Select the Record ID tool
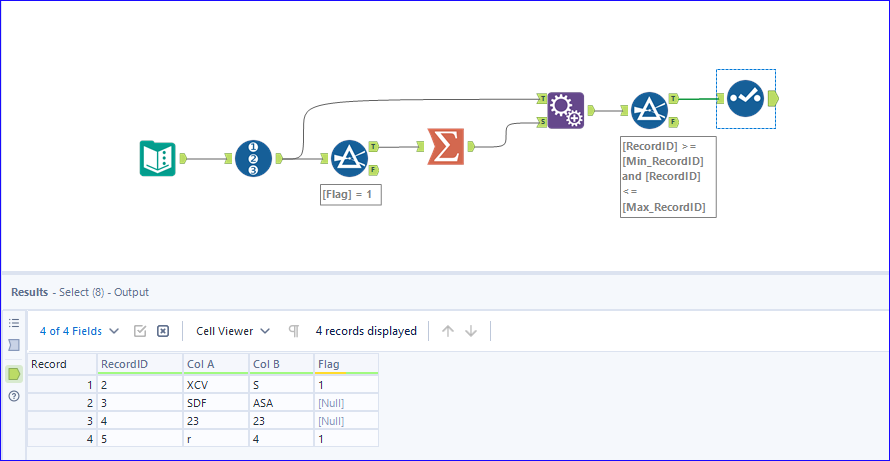This screenshot has width=890, height=461. 253,158
